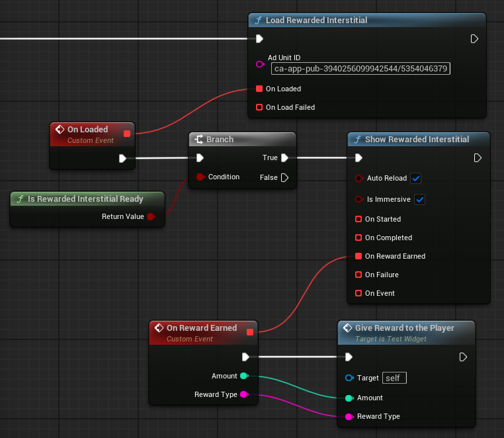Screen dimensions: 504x438
Task: Select the Give Reward to the Player node
Action: pyautogui.click(x=405, y=328)
